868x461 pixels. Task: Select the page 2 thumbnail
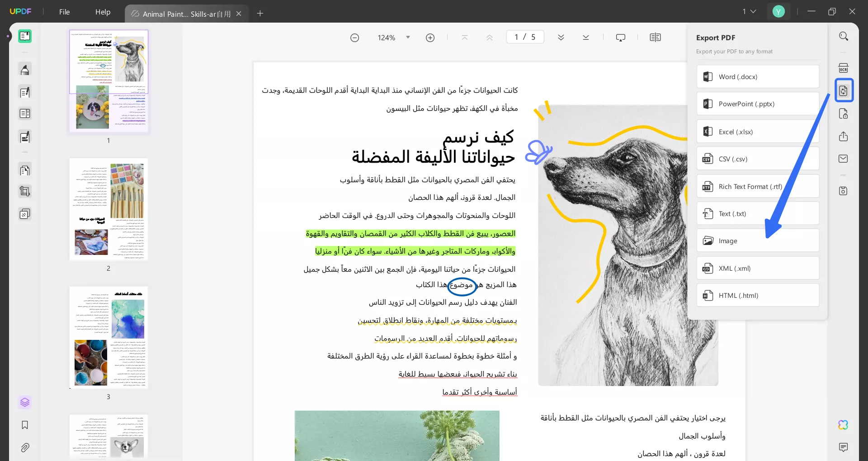108,209
